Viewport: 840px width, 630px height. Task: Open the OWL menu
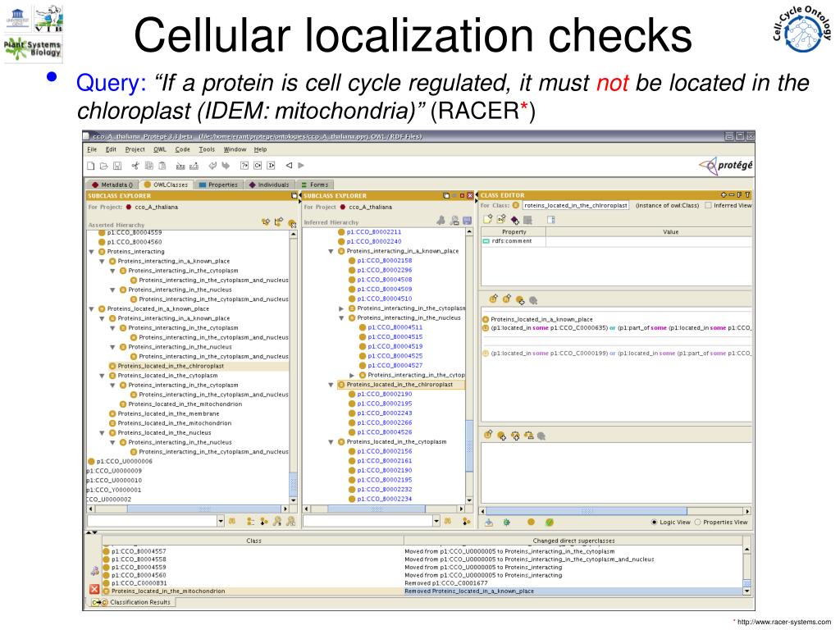point(160,149)
